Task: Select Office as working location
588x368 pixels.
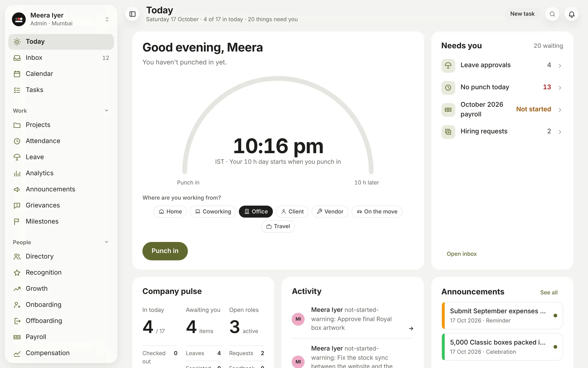Action: [256, 212]
